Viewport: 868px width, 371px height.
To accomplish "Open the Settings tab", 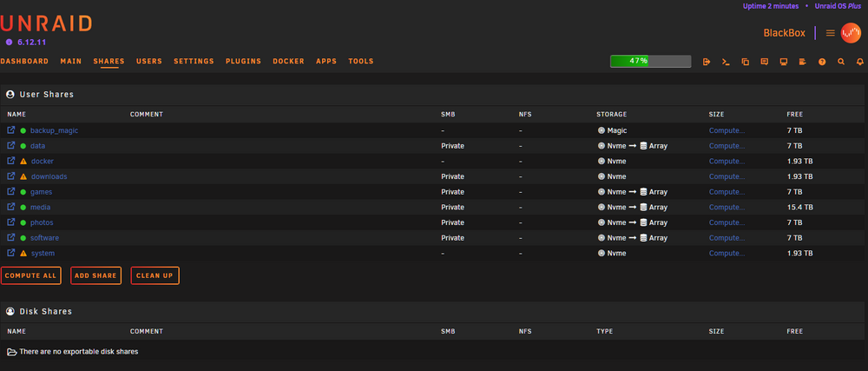I will (x=194, y=62).
